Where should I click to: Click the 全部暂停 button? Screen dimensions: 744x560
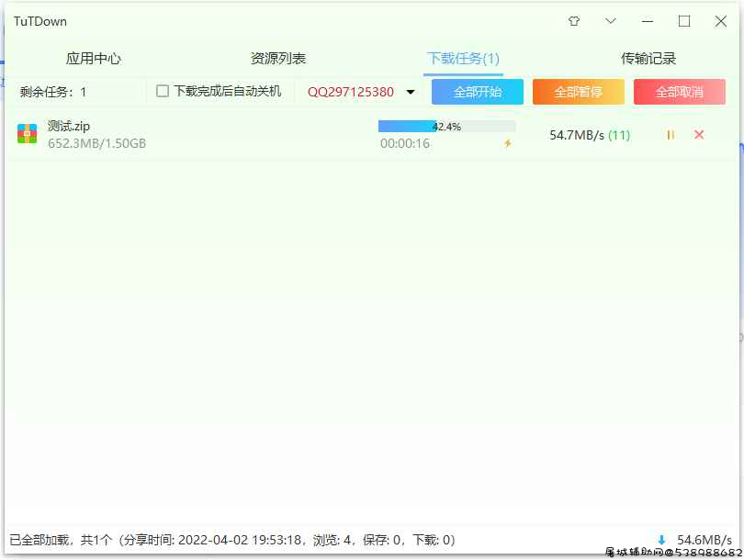click(x=579, y=92)
